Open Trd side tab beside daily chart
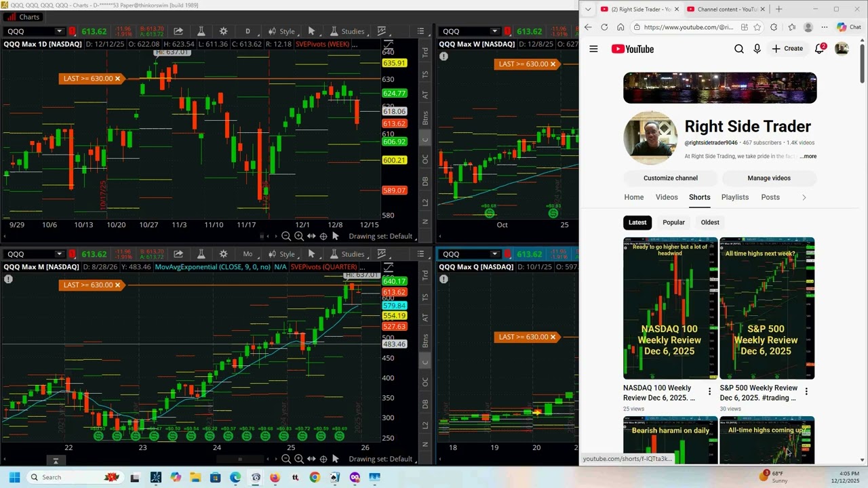868x488 pixels. click(x=426, y=52)
